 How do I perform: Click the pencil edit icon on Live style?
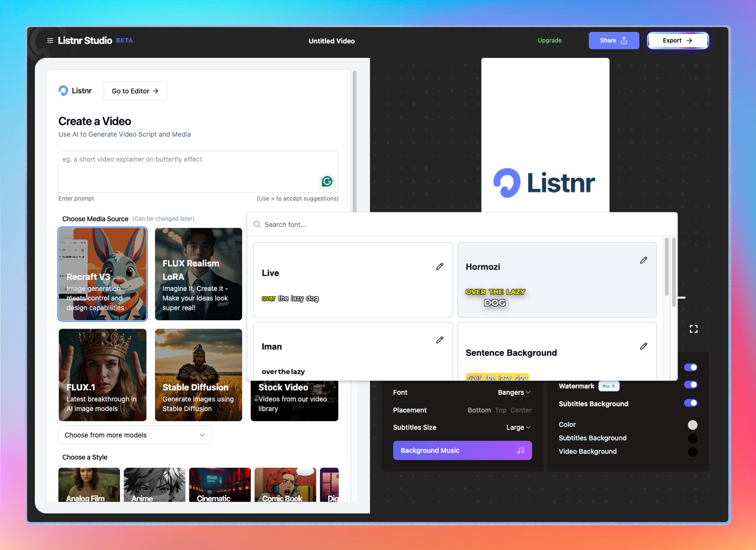[x=440, y=266]
